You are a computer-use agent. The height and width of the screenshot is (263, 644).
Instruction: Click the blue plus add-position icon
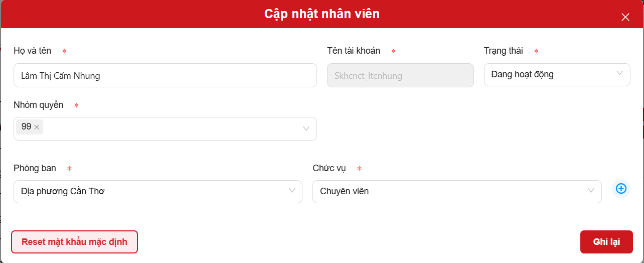click(x=621, y=189)
